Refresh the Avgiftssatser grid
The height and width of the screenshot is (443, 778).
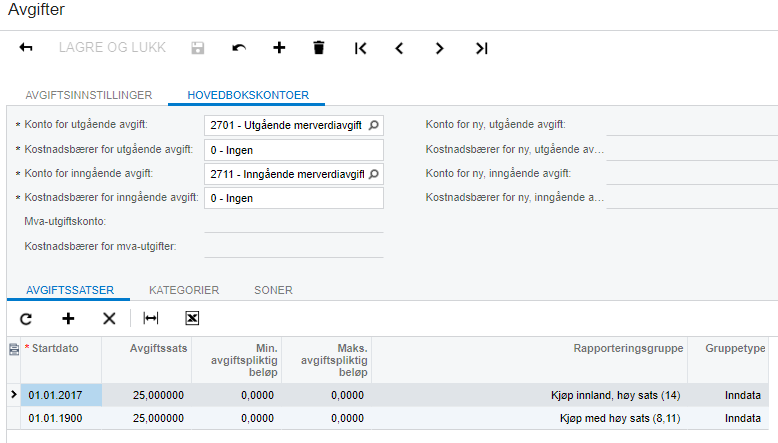click(26, 318)
